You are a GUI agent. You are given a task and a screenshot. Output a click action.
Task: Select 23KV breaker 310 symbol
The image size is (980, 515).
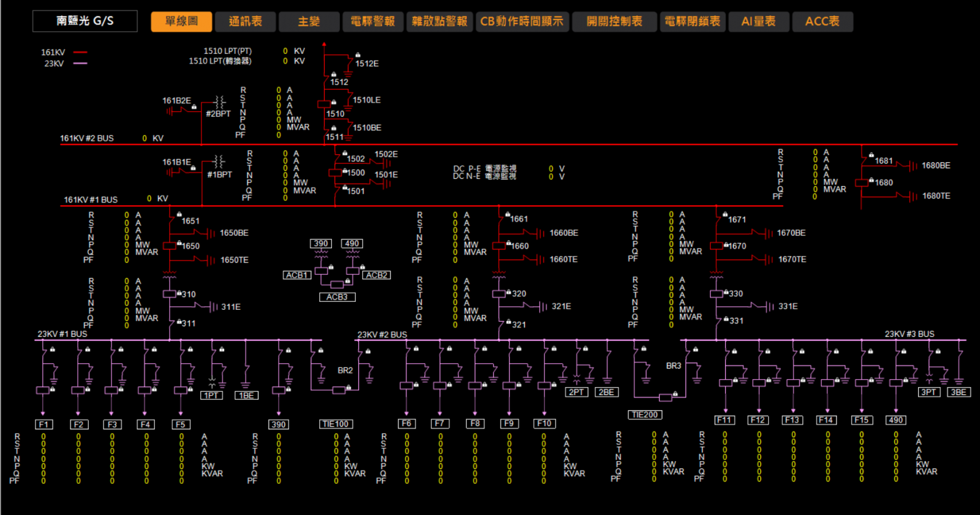coord(169,294)
